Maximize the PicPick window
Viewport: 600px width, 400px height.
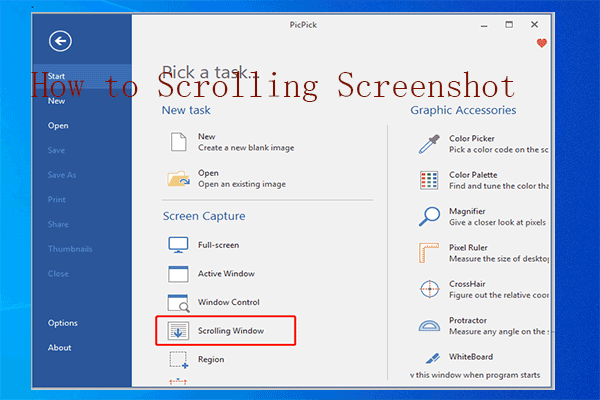point(509,25)
